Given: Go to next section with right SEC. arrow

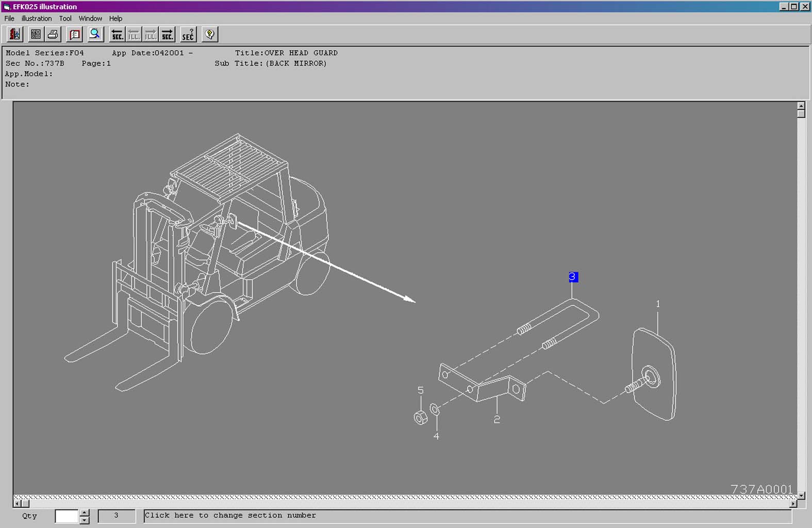Looking at the screenshot, I should pyautogui.click(x=167, y=35).
